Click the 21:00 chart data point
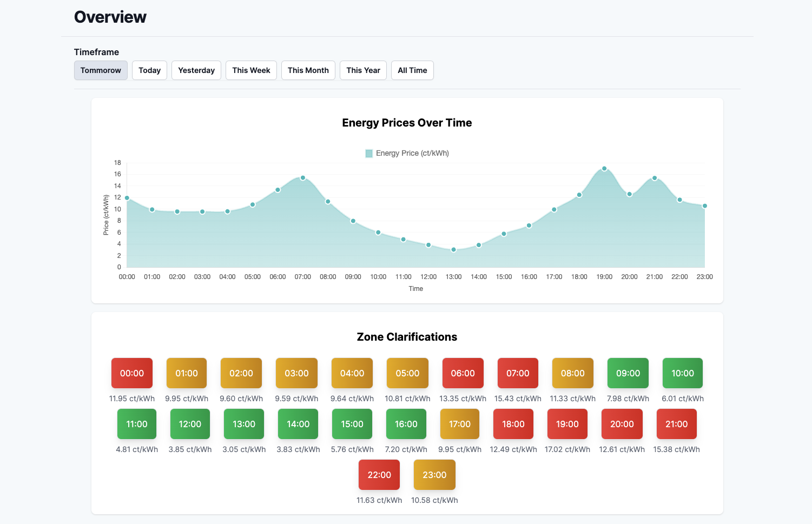Image resolution: width=812 pixels, height=524 pixels. pyautogui.click(x=655, y=178)
